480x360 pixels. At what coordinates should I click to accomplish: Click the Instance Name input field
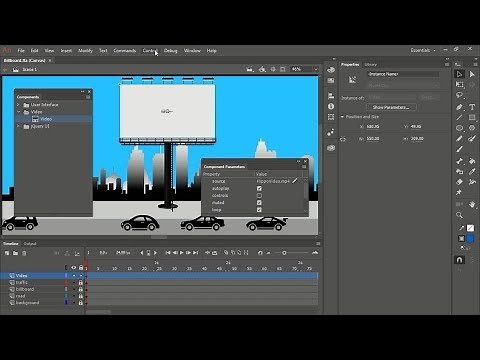pos(403,74)
